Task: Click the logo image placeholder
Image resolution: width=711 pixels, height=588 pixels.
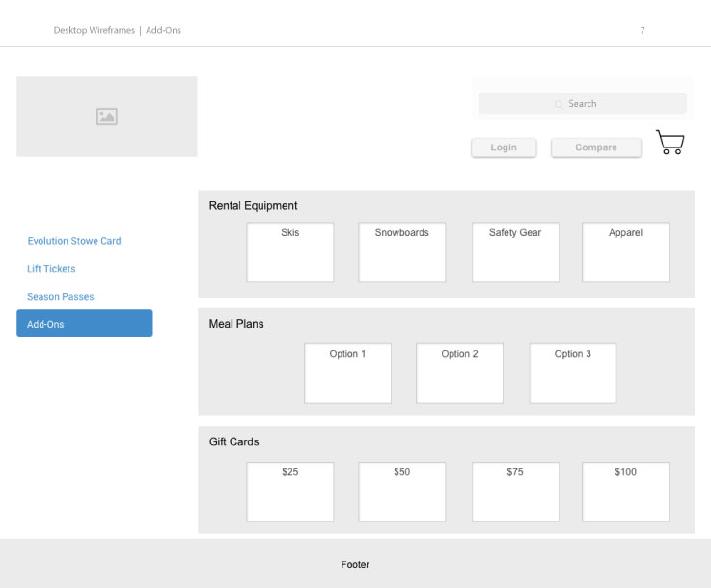Action: 107,117
